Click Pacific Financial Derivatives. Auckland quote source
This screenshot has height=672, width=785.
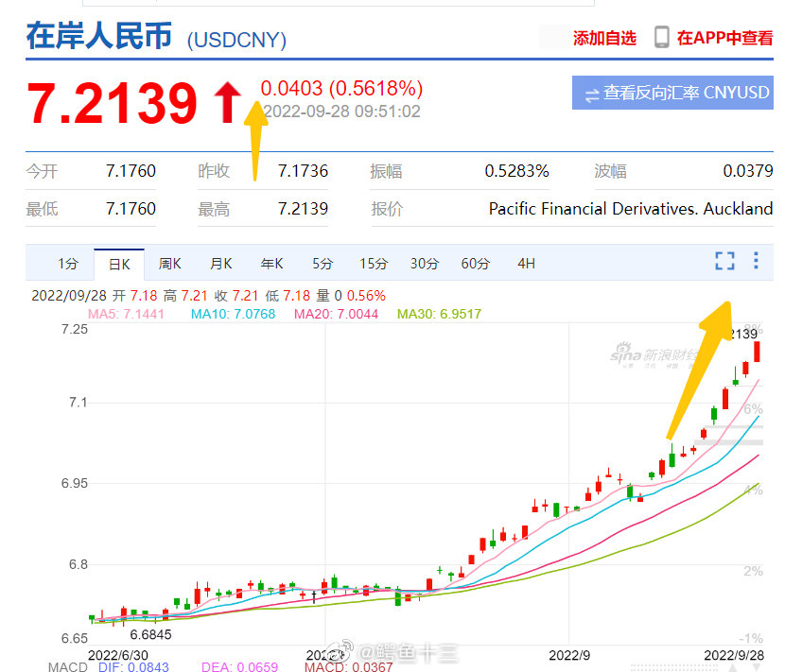point(631,209)
